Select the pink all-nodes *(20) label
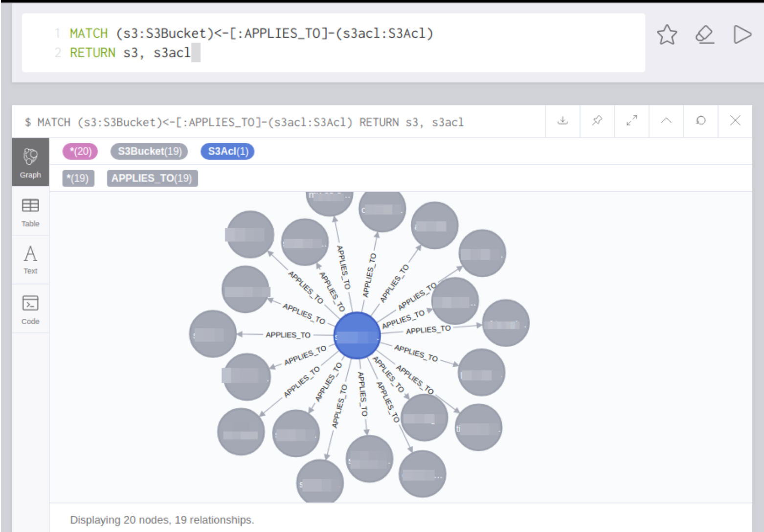Viewport: 764px width, 532px height. [x=80, y=152]
